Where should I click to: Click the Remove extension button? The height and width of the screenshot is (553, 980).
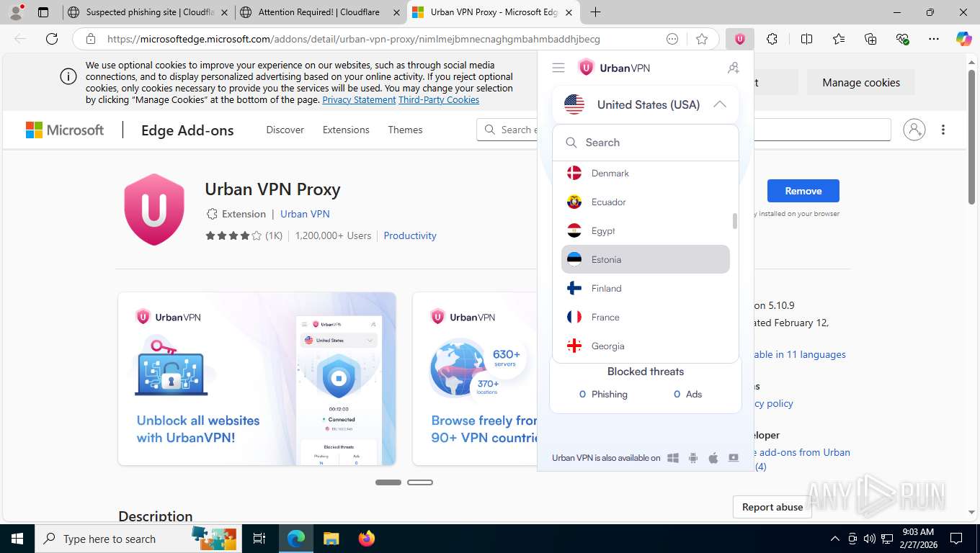click(803, 191)
